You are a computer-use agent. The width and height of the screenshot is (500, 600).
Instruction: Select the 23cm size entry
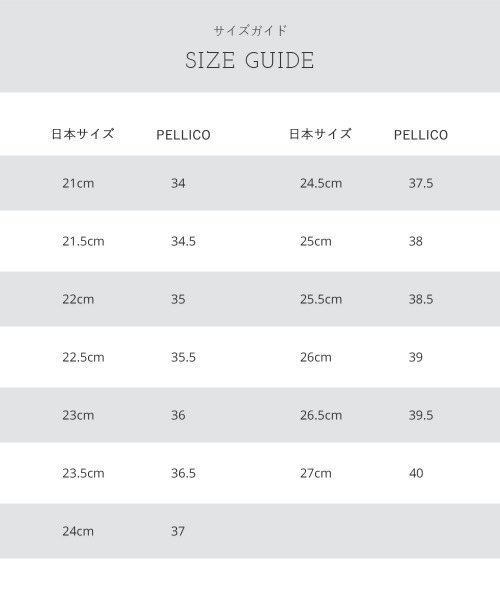point(78,415)
